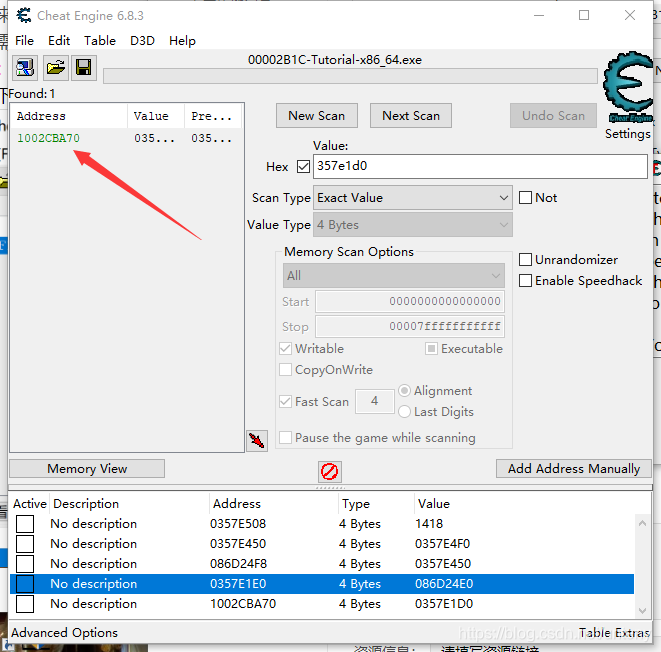Screen dimensions: 661x652
Task: Select the Last Digits radio button
Action: point(404,411)
